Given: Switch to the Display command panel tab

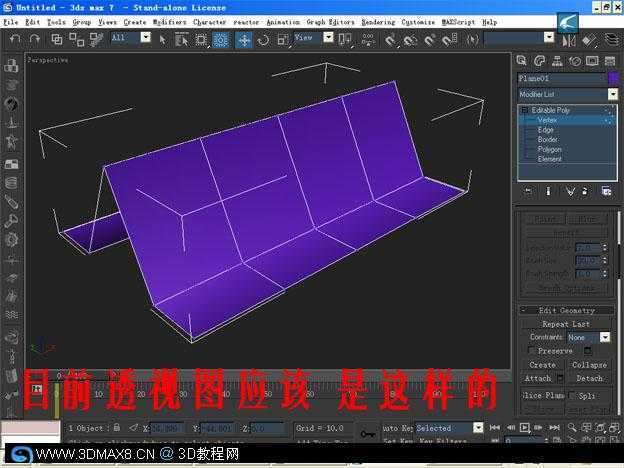Looking at the screenshot, I should coord(592,60).
